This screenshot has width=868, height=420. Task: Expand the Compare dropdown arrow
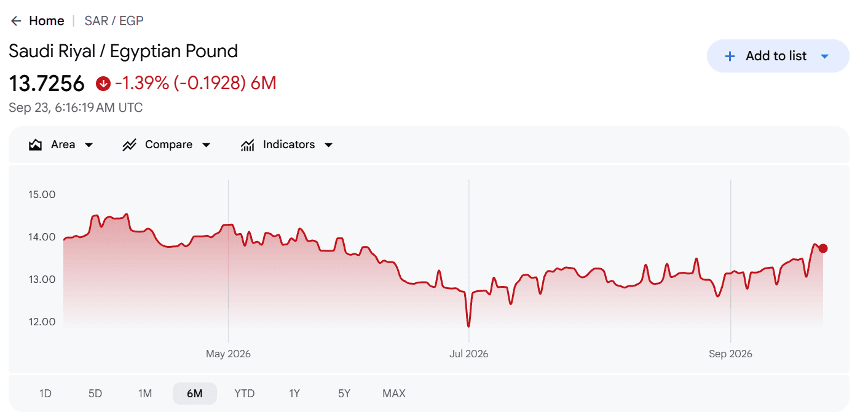(x=207, y=145)
